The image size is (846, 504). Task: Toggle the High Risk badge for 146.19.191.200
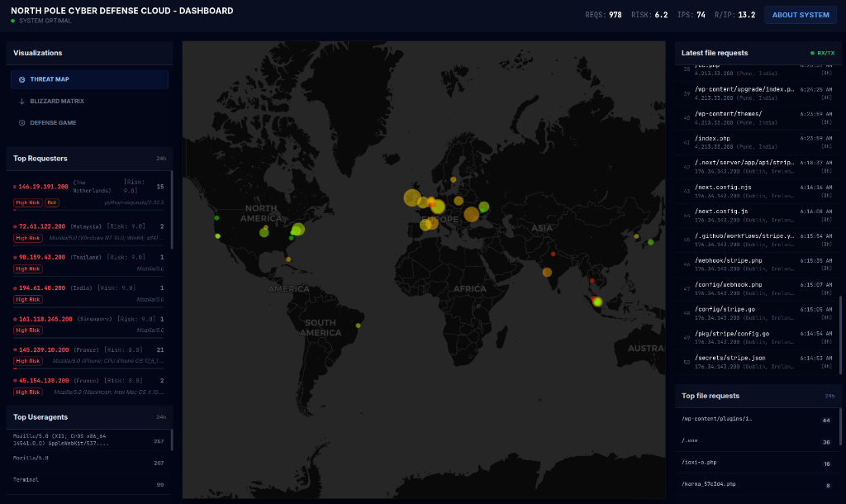click(26, 202)
